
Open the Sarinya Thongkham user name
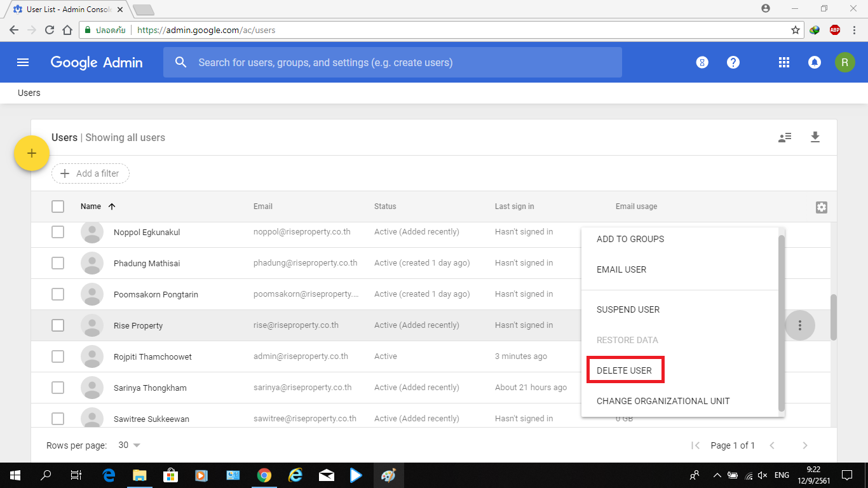tap(150, 388)
